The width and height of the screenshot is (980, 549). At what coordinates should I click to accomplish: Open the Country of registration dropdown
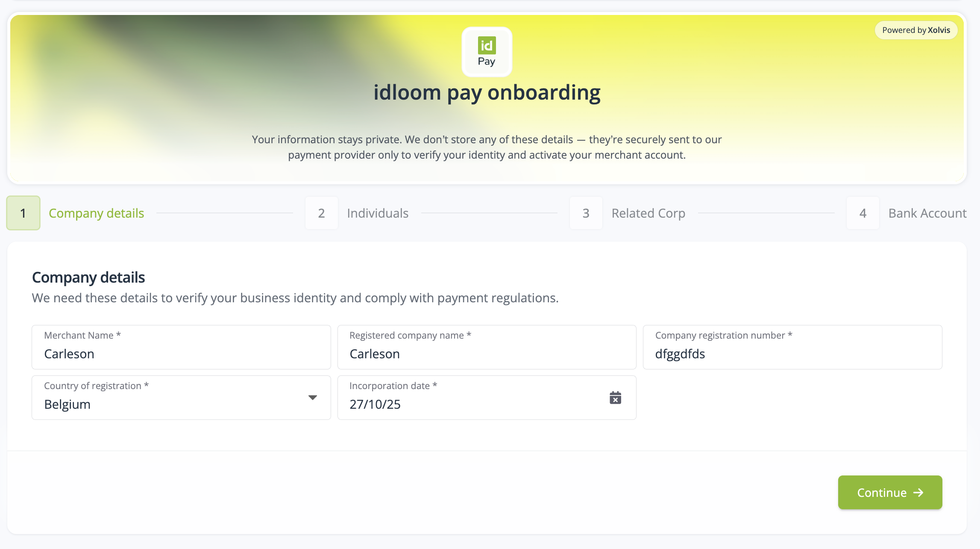[x=181, y=398]
